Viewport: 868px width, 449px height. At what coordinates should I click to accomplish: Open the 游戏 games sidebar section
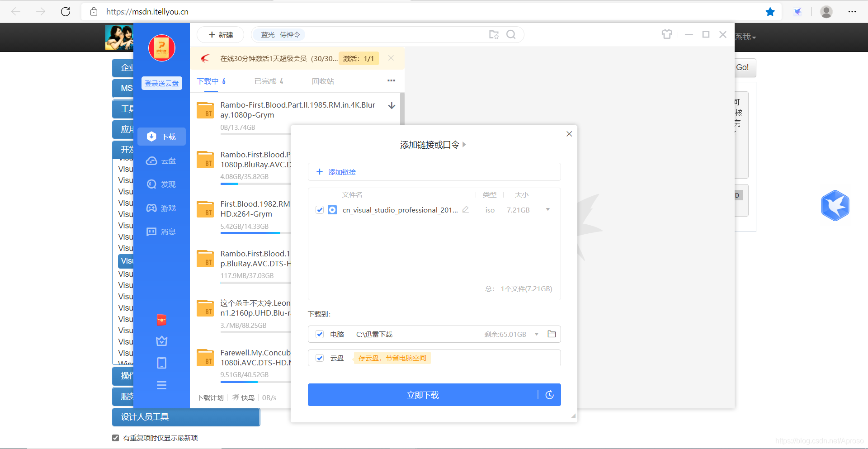pyautogui.click(x=161, y=208)
